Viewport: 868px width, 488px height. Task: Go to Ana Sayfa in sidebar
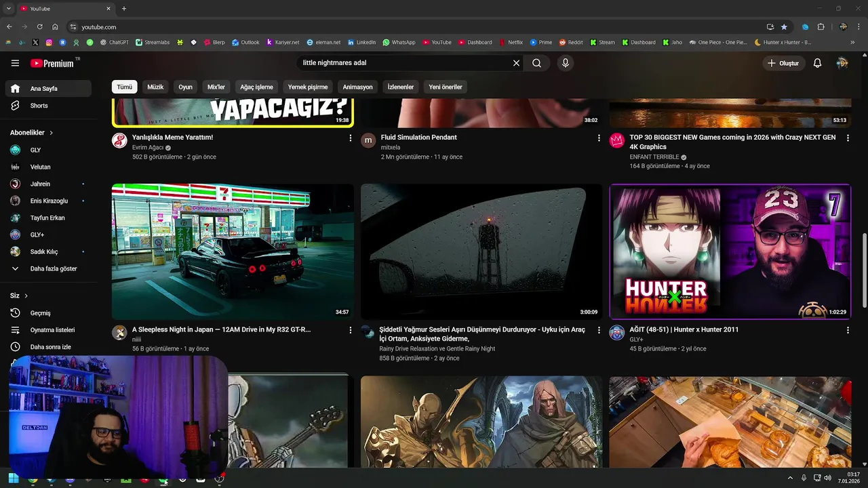pyautogui.click(x=48, y=89)
